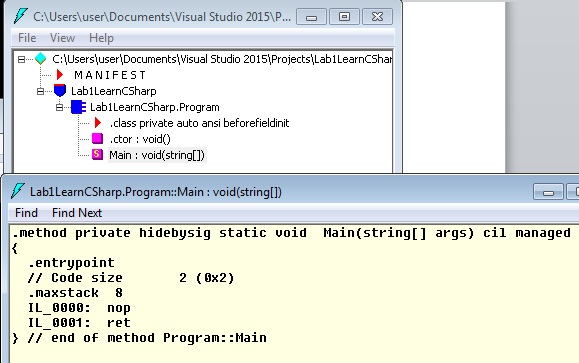Select the root assembly path tree item
Viewport: 579px width, 363px height.
tap(222, 59)
